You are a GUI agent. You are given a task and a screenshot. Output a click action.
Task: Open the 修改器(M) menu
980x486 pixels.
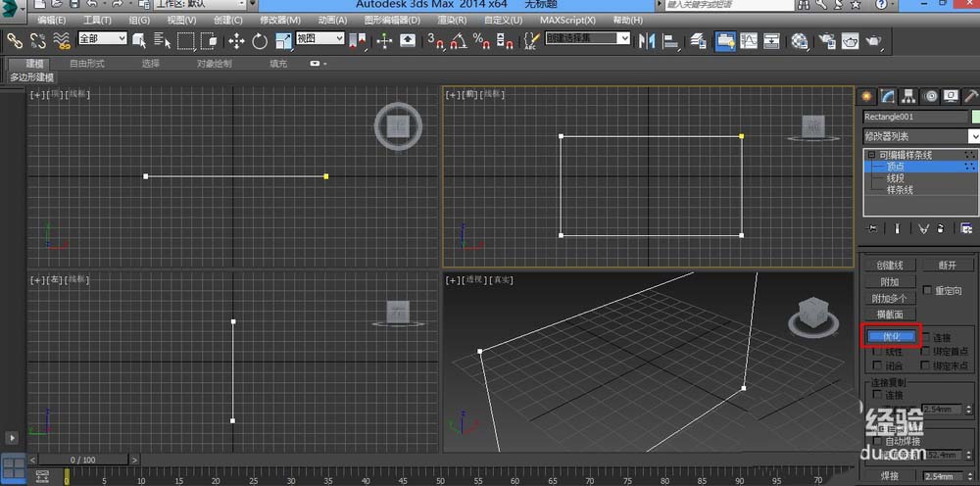[x=279, y=20]
